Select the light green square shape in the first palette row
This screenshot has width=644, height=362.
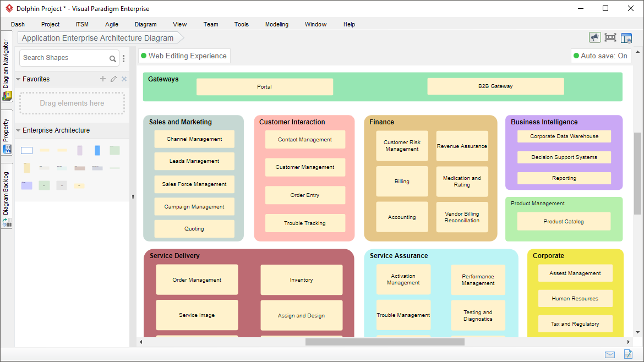(x=115, y=151)
